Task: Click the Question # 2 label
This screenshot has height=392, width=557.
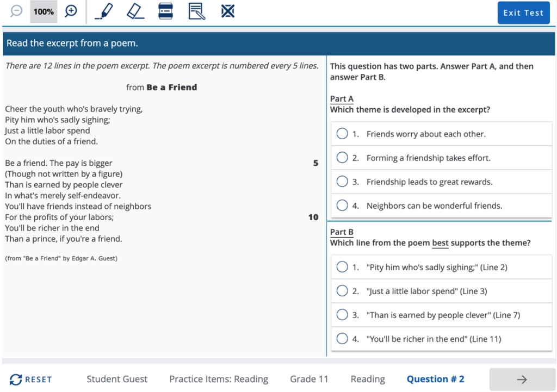Action: coord(435,379)
